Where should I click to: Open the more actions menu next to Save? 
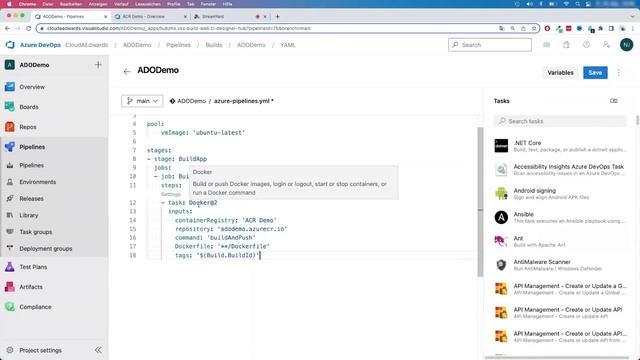619,73
